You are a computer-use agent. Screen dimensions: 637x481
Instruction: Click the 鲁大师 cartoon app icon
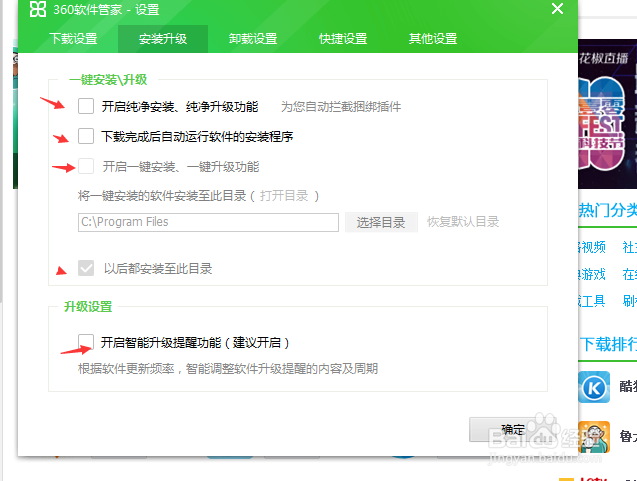tap(594, 437)
